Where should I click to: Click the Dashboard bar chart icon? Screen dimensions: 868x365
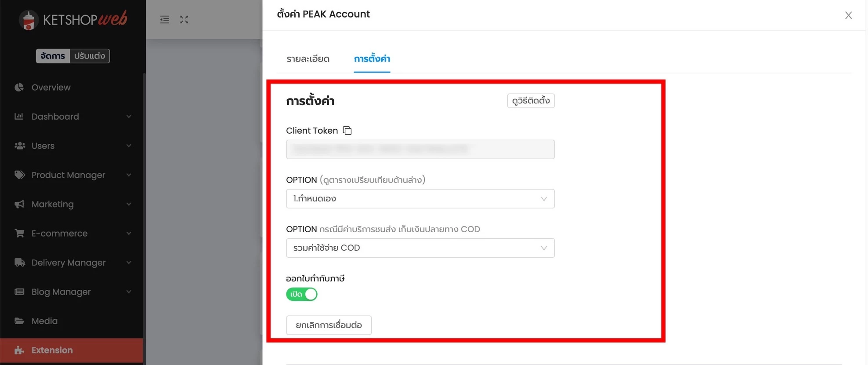[19, 117]
